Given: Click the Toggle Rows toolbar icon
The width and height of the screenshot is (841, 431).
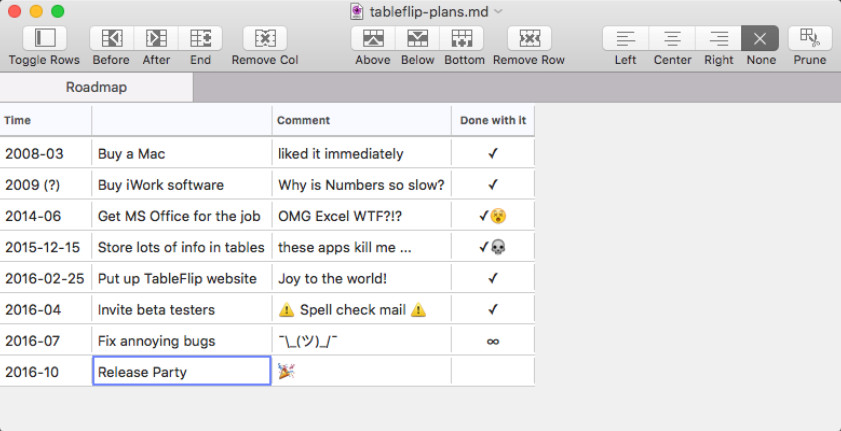Looking at the screenshot, I should [x=45, y=38].
